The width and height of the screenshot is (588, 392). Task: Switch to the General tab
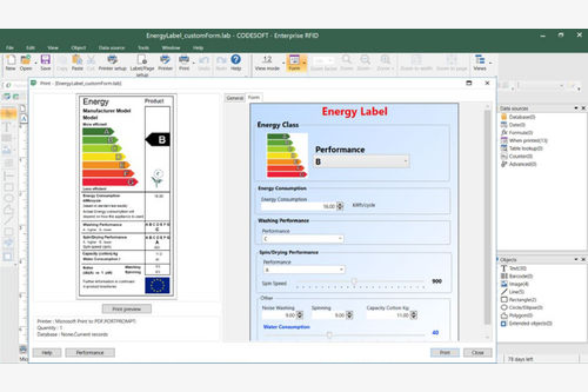click(235, 98)
